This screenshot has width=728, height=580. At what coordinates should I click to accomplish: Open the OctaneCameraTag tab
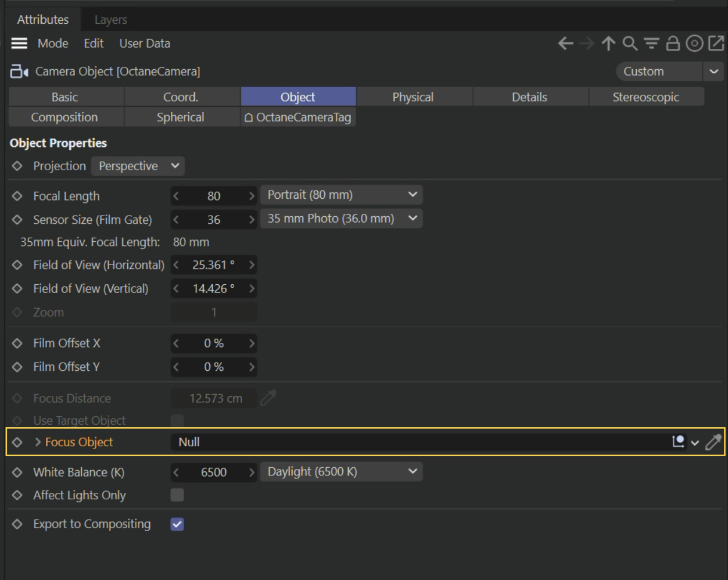point(298,117)
